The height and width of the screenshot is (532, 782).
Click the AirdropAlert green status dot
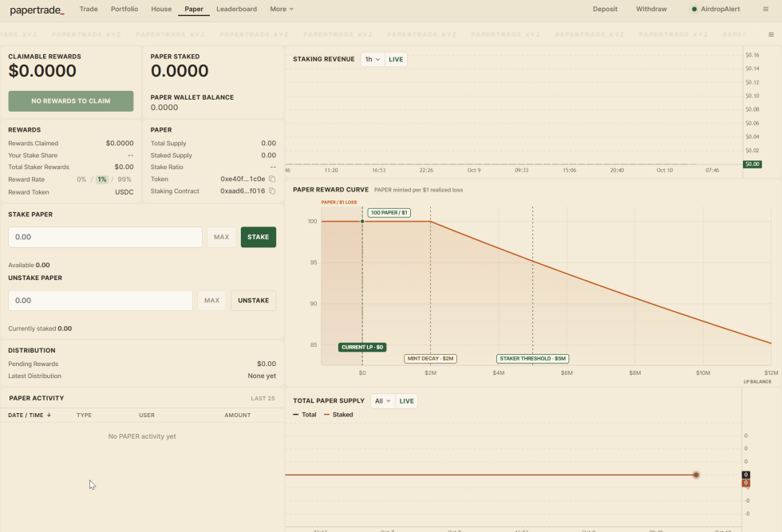click(x=693, y=9)
